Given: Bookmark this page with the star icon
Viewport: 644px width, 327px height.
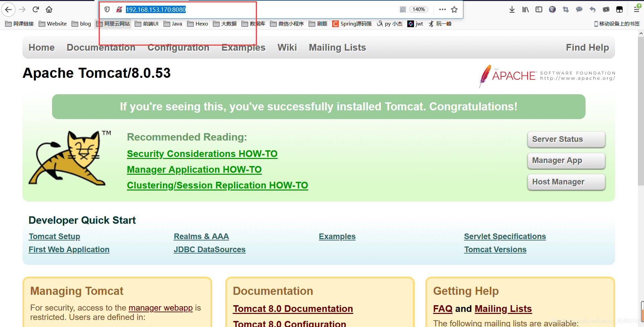Looking at the screenshot, I should [454, 9].
